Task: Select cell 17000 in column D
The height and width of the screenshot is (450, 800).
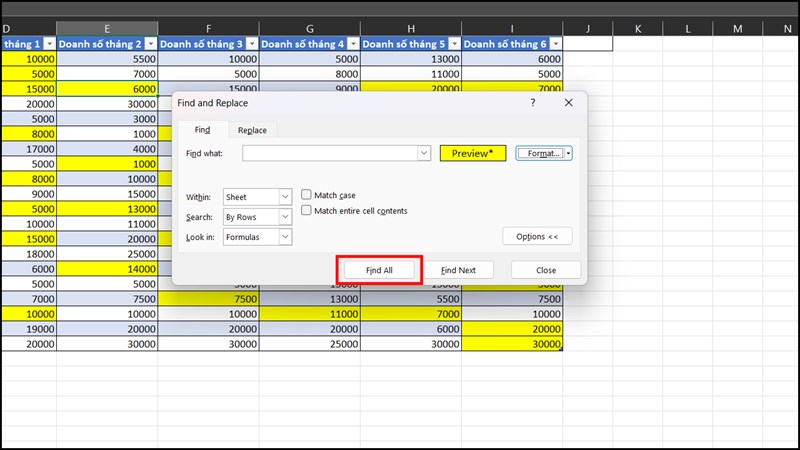Action: (x=29, y=149)
